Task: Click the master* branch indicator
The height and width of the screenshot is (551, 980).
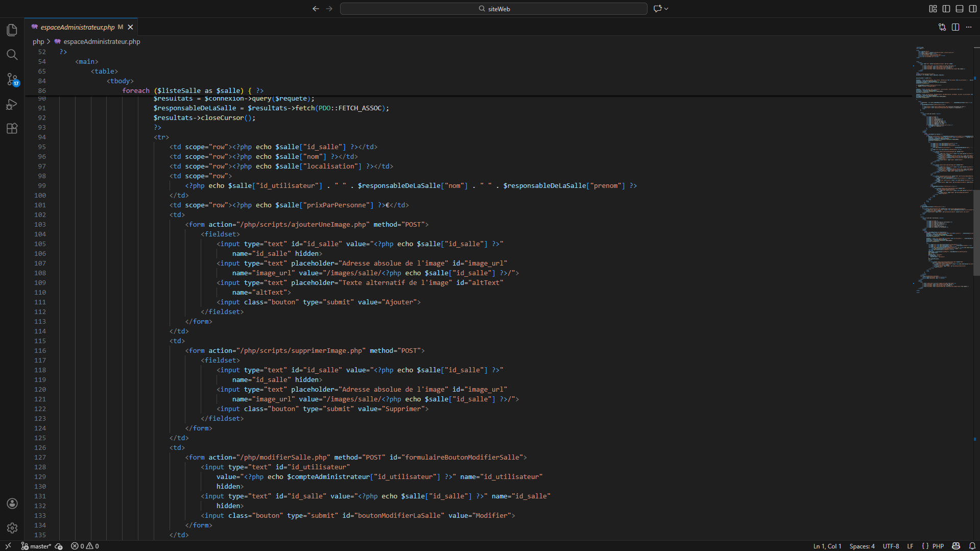Action: [x=36, y=546]
